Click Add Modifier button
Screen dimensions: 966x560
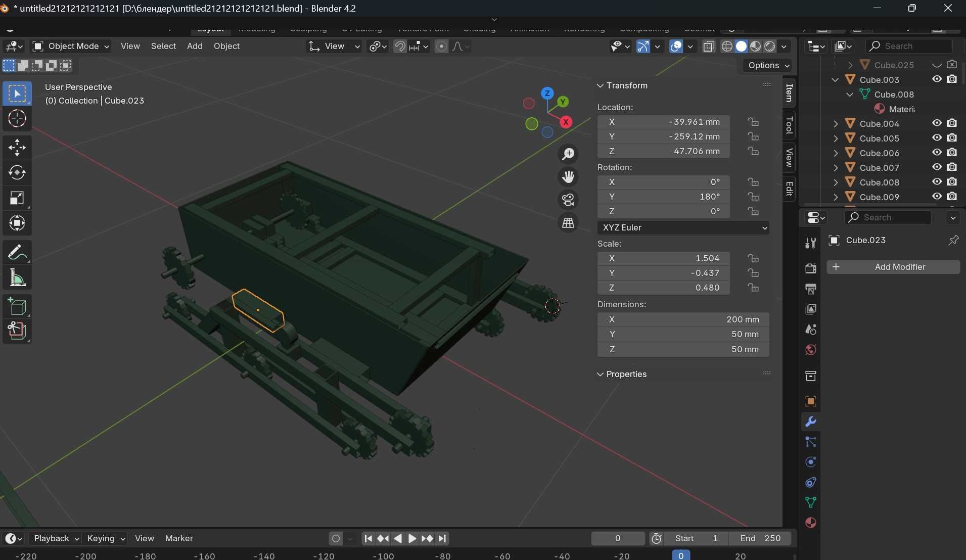(893, 267)
